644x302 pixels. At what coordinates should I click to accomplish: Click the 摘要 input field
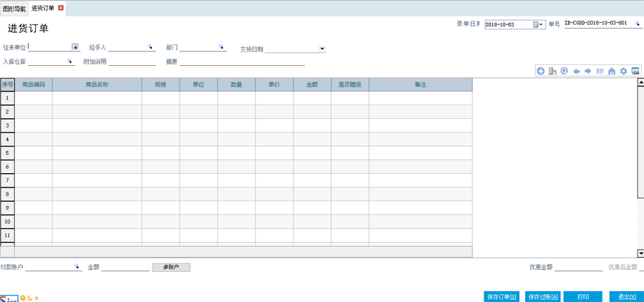coord(243,62)
